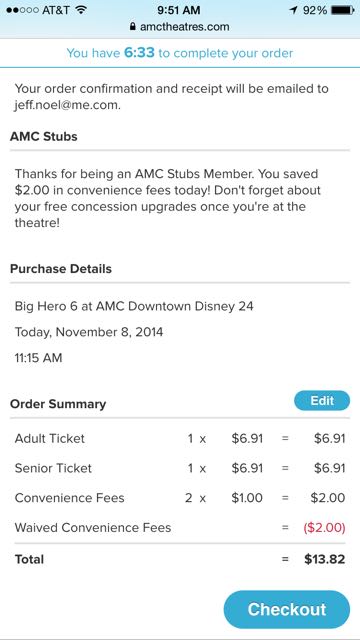Select the Senior Ticket row
This screenshot has height=640, width=360.
[x=180, y=468]
